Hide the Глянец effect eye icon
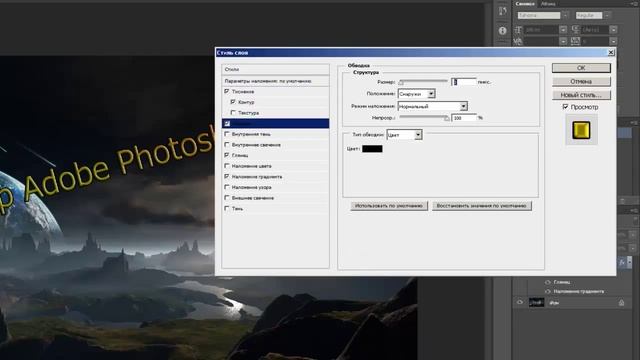Image resolution: width=640 pixels, height=360 pixels. point(548,282)
